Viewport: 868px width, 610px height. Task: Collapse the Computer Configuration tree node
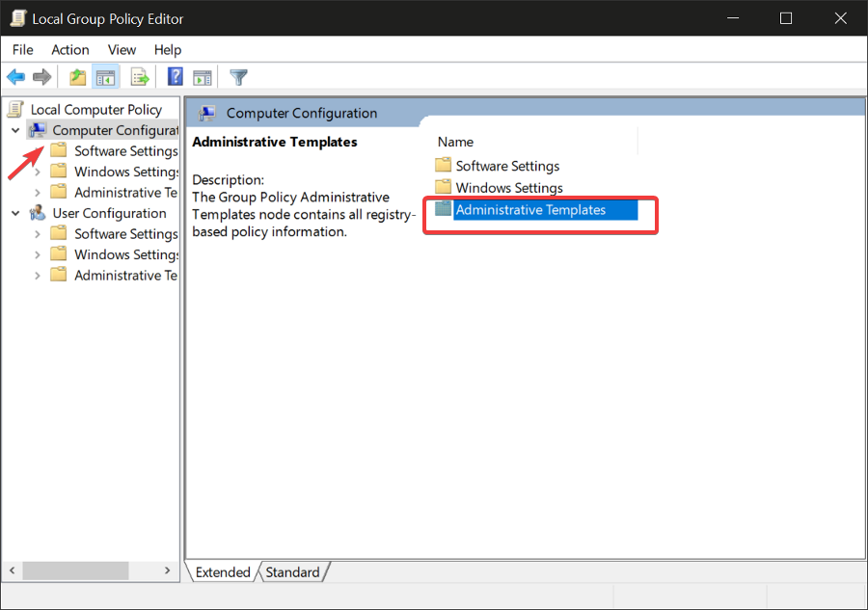pyautogui.click(x=15, y=130)
